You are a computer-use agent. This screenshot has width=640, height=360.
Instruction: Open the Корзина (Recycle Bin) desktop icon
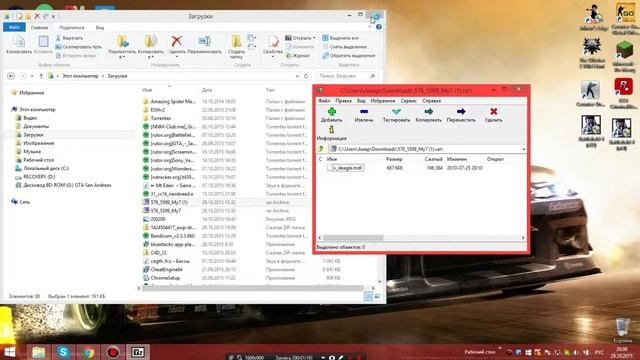click(x=623, y=331)
